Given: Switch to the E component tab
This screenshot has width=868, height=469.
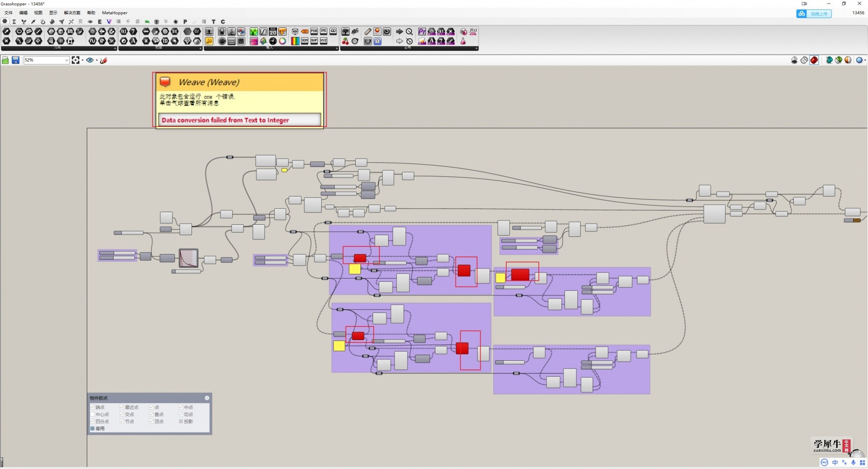Looking at the screenshot, I should (100, 21).
